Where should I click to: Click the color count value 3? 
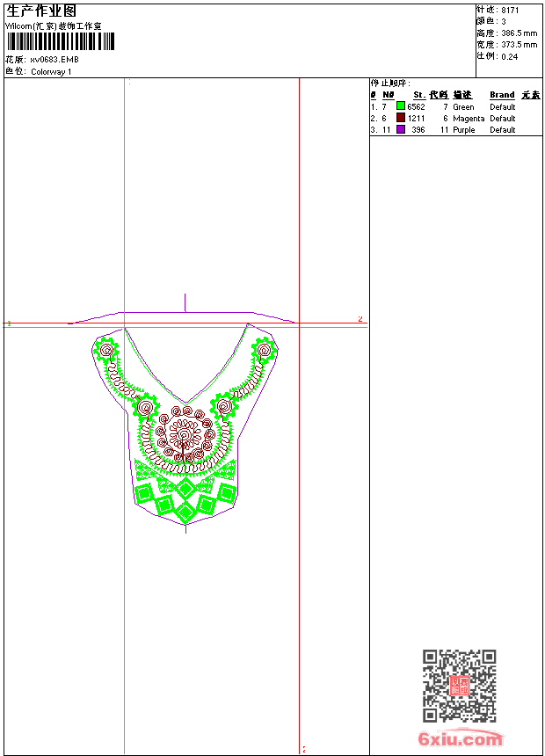coord(504,22)
